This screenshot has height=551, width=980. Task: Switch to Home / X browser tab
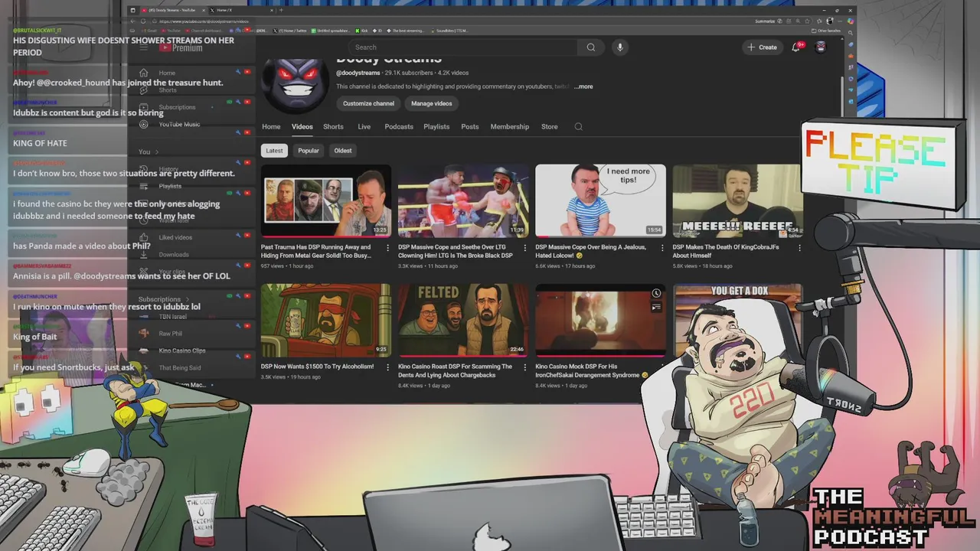click(x=240, y=10)
